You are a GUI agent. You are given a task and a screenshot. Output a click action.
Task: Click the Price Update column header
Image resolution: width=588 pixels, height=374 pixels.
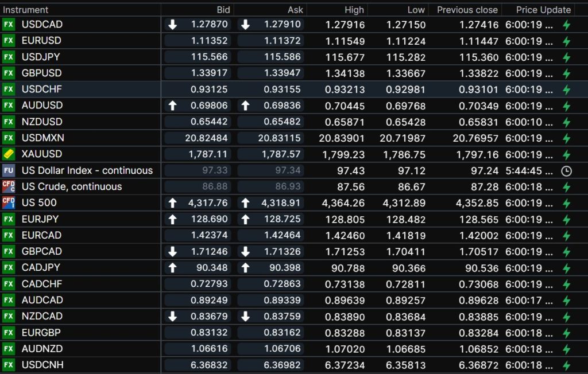click(543, 10)
